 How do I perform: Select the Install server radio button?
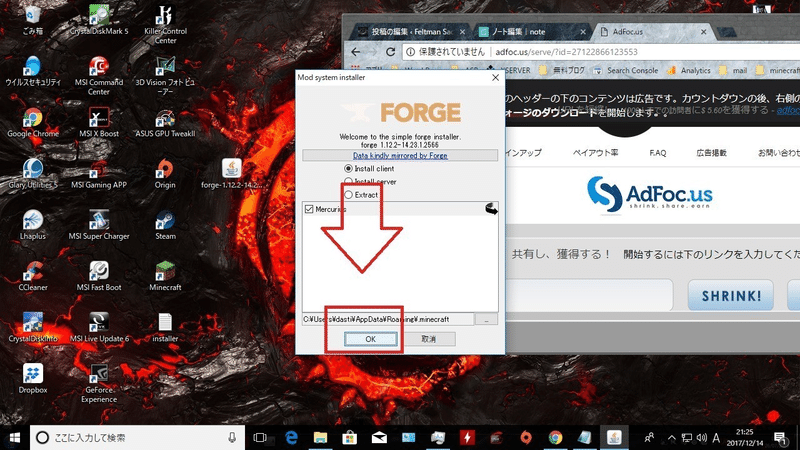[348, 182]
